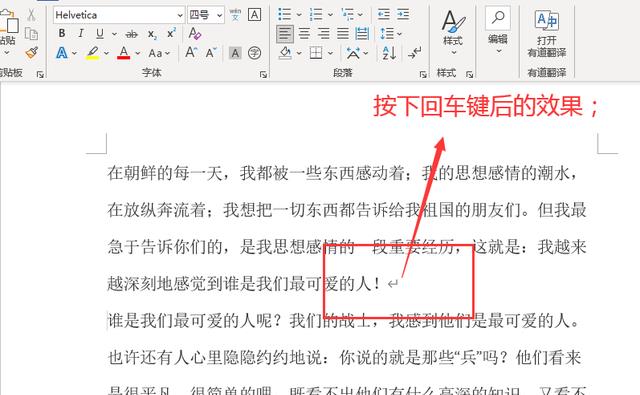Toggle subscript formatting
The width and height of the screenshot is (640, 395).
(x=152, y=34)
